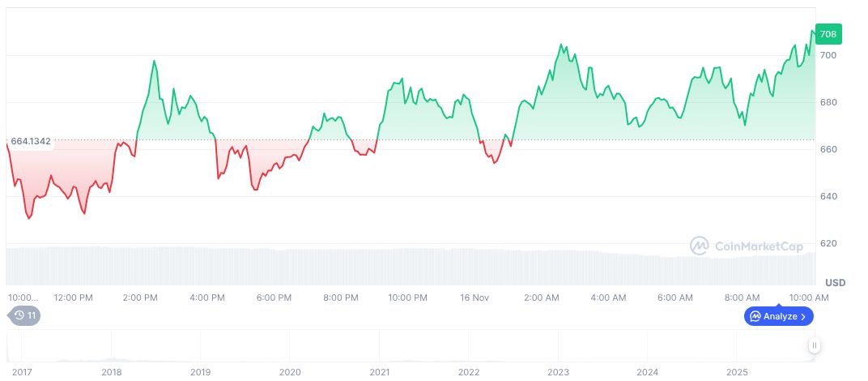Select 2025 in the range navigator
The width and height of the screenshot is (868, 381).
[x=736, y=372]
